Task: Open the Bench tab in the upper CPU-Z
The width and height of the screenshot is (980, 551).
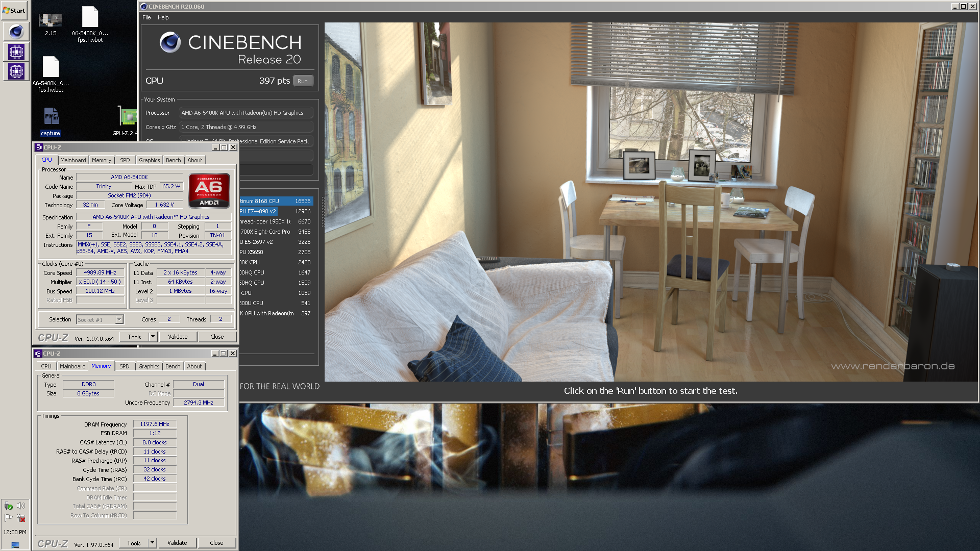Action: (x=173, y=160)
